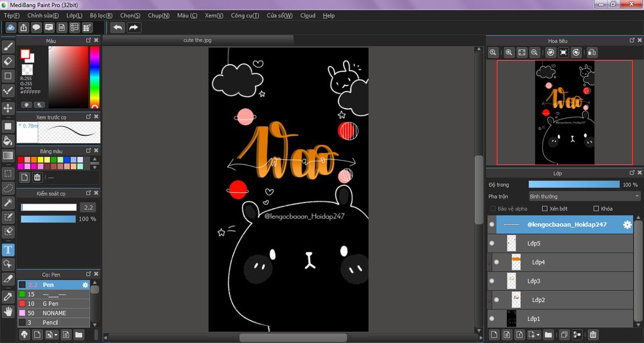Open the Tệp(F) menu

tap(11, 16)
